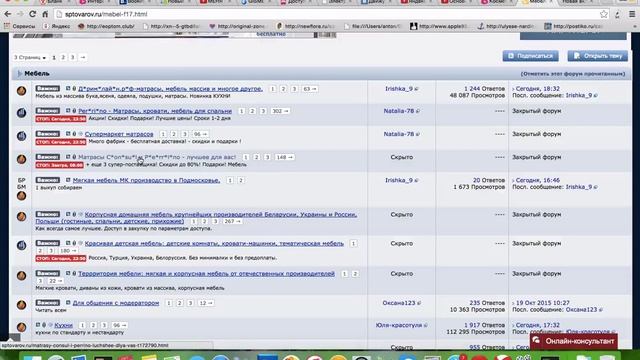Open the Яндекс bookmark
640x360 pixels.
[x=56, y=26]
